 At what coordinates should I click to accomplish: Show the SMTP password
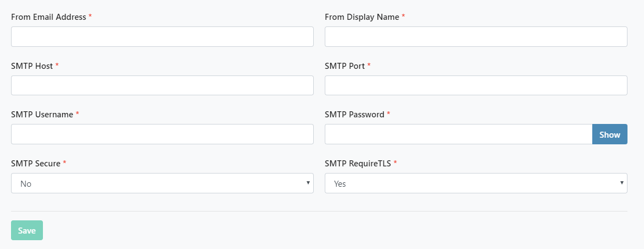(609, 134)
